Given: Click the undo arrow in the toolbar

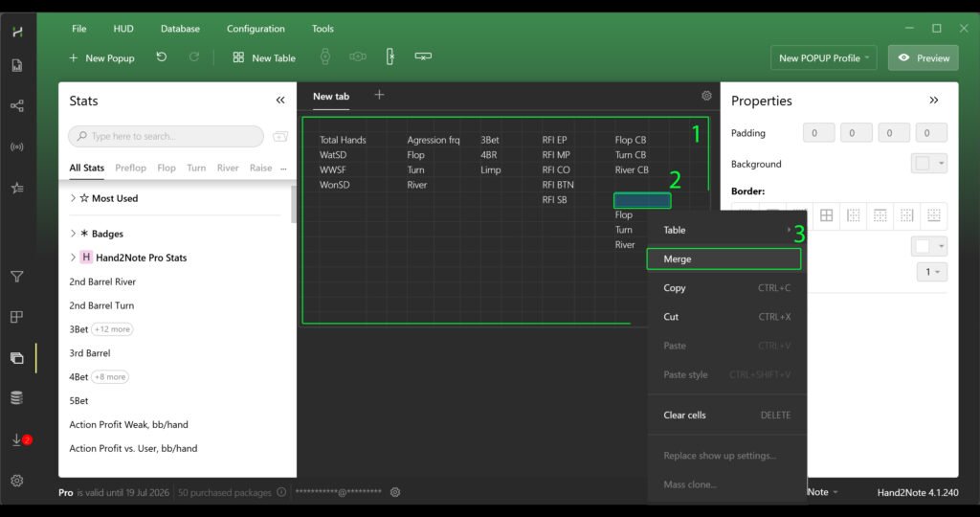Looking at the screenshot, I should [x=162, y=57].
